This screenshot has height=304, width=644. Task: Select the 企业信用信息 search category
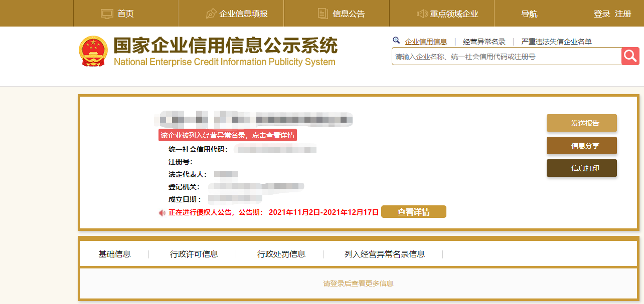(426, 42)
